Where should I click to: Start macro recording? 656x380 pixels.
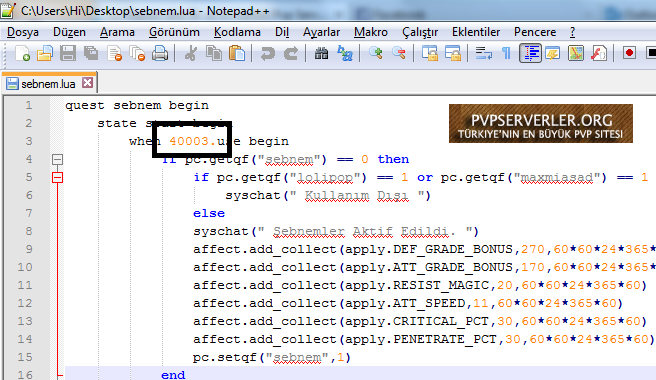coord(629,53)
